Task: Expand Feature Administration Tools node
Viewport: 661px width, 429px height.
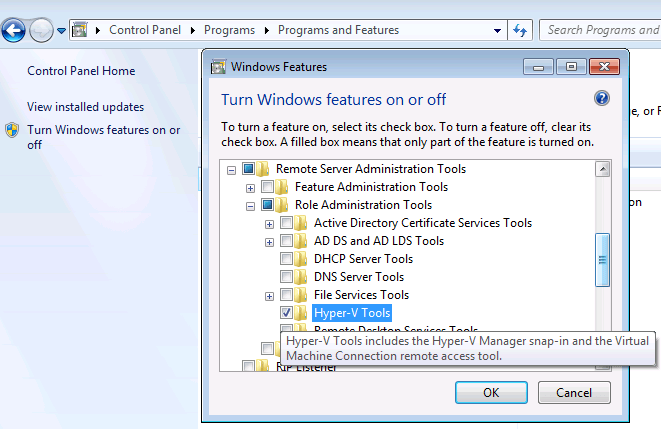Action: coord(250,188)
